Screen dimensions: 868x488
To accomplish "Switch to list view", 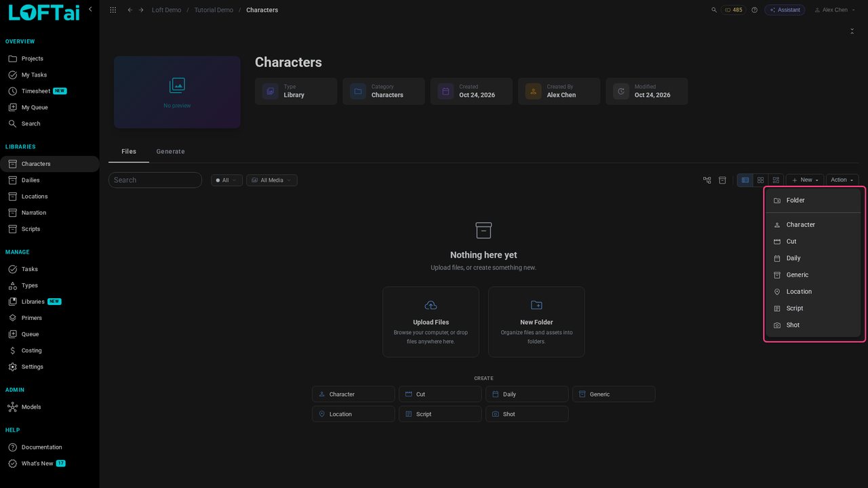I will tap(745, 180).
